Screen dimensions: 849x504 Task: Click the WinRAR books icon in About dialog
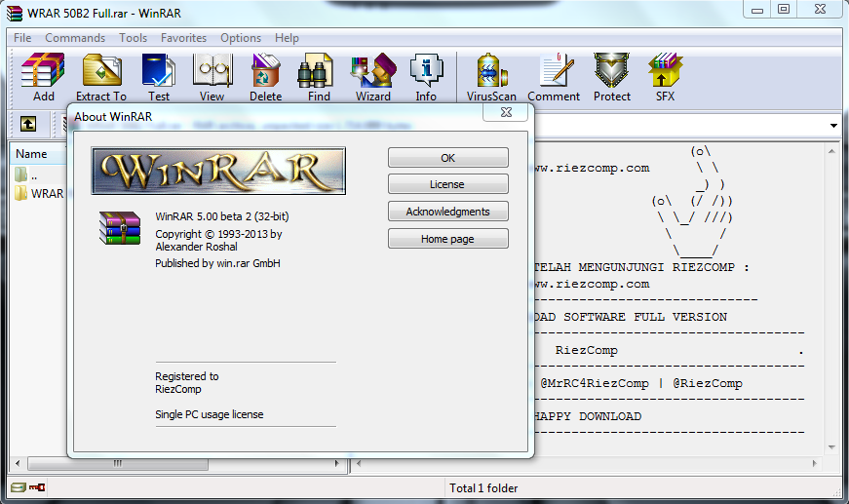(120, 228)
